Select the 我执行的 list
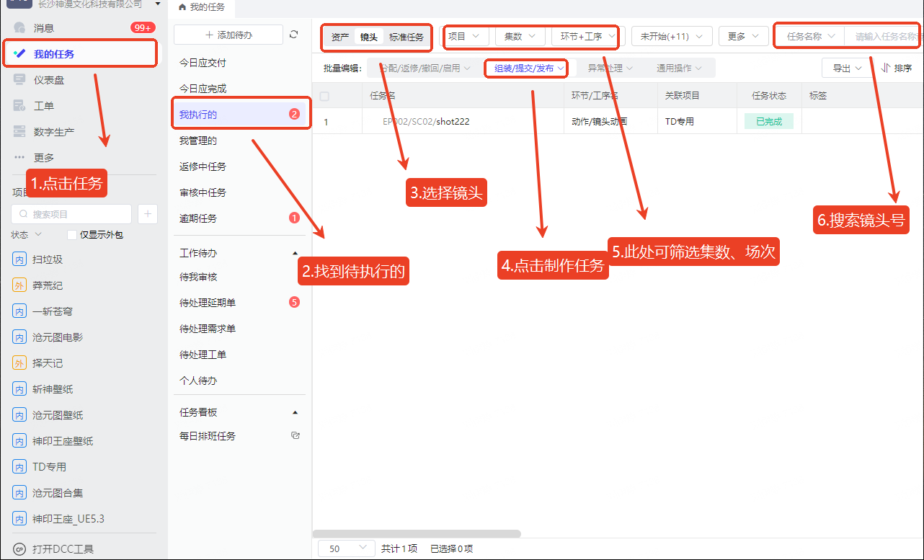 [x=240, y=115]
